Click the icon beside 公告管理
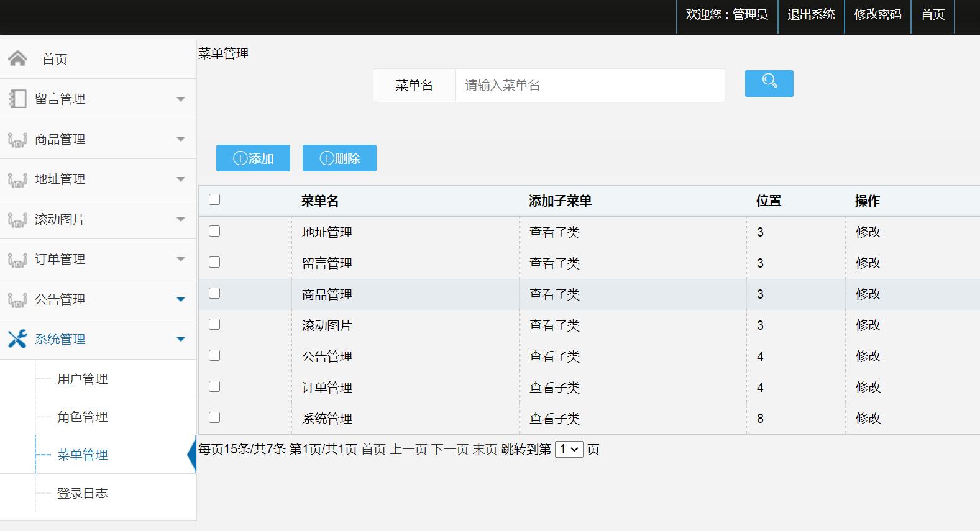The height and width of the screenshot is (531, 980). pyautogui.click(x=17, y=299)
